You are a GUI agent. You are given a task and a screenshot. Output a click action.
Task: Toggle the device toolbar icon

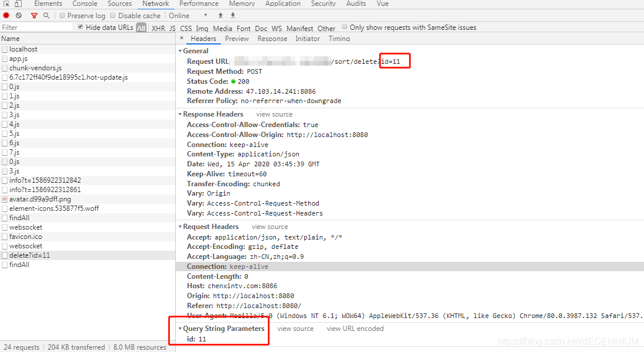[18, 4]
